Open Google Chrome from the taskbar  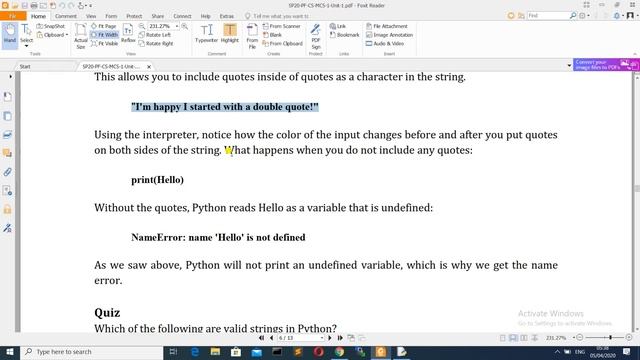tap(340, 352)
